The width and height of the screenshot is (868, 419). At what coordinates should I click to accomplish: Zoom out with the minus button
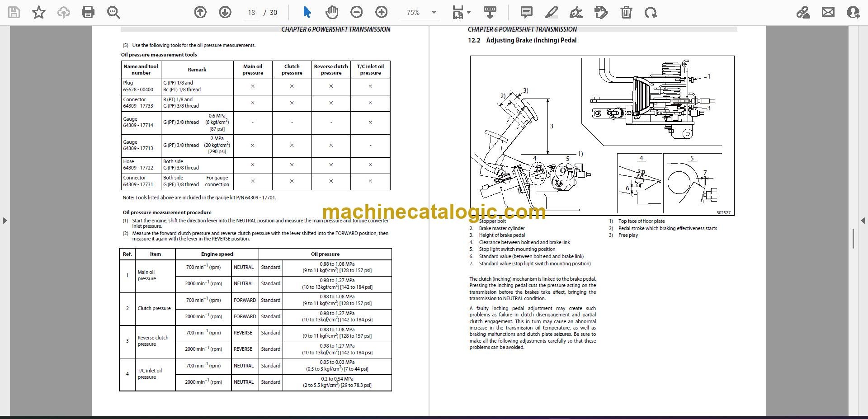357,12
